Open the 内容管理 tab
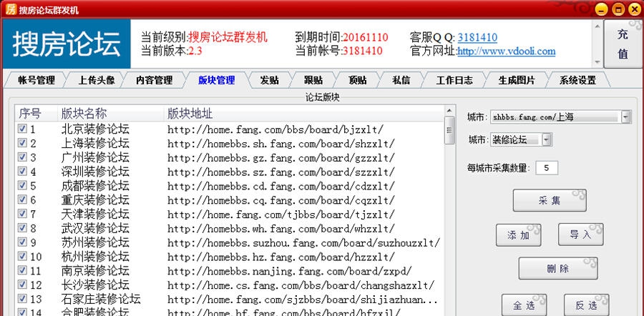The height and width of the screenshot is (316, 644). pyautogui.click(x=154, y=80)
